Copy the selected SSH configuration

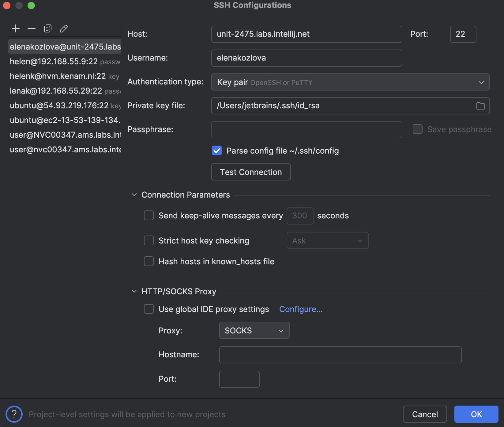47,28
